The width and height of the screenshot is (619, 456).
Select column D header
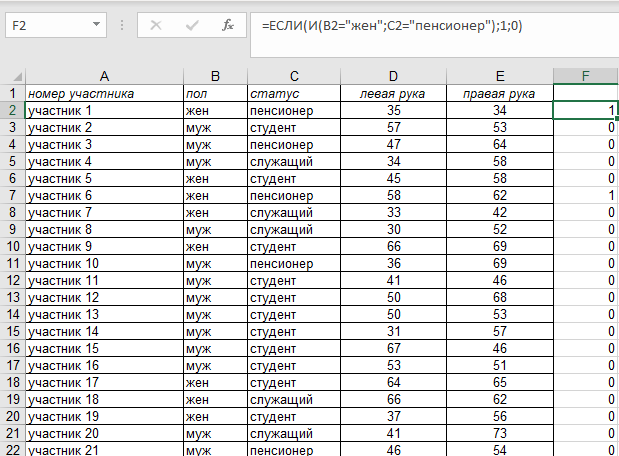click(392, 76)
